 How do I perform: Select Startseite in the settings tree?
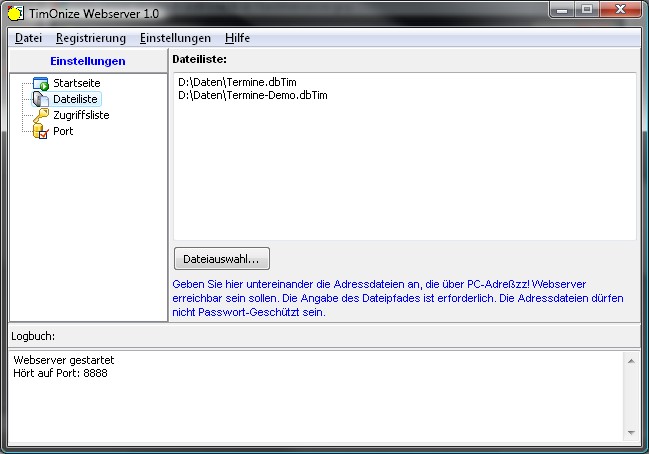pos(77,83)
